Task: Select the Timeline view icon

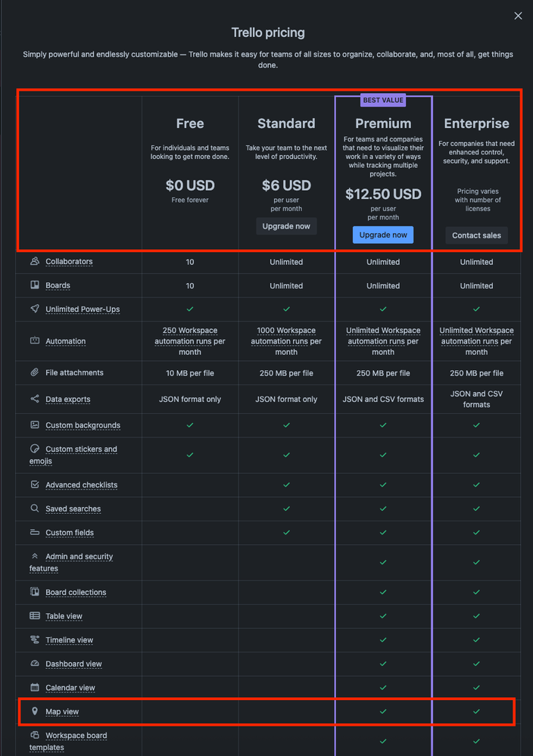Action: (33, 639)
